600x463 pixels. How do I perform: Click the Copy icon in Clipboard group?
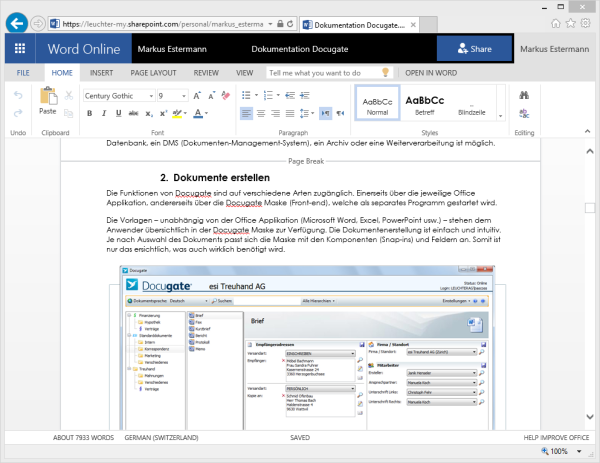[68, 113]
